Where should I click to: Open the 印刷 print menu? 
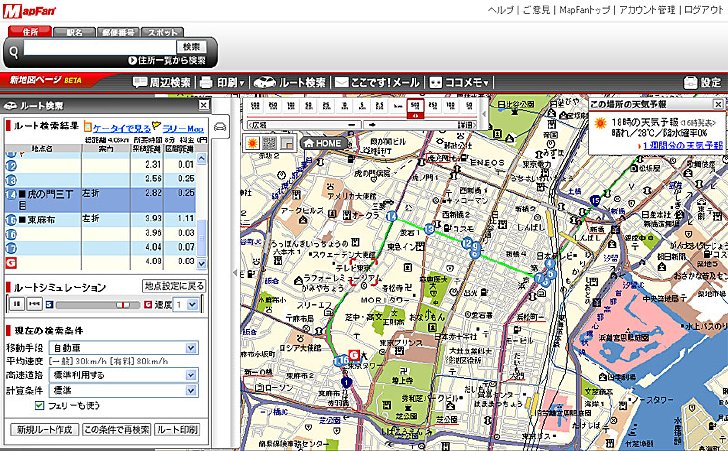(x=223, y=83)
